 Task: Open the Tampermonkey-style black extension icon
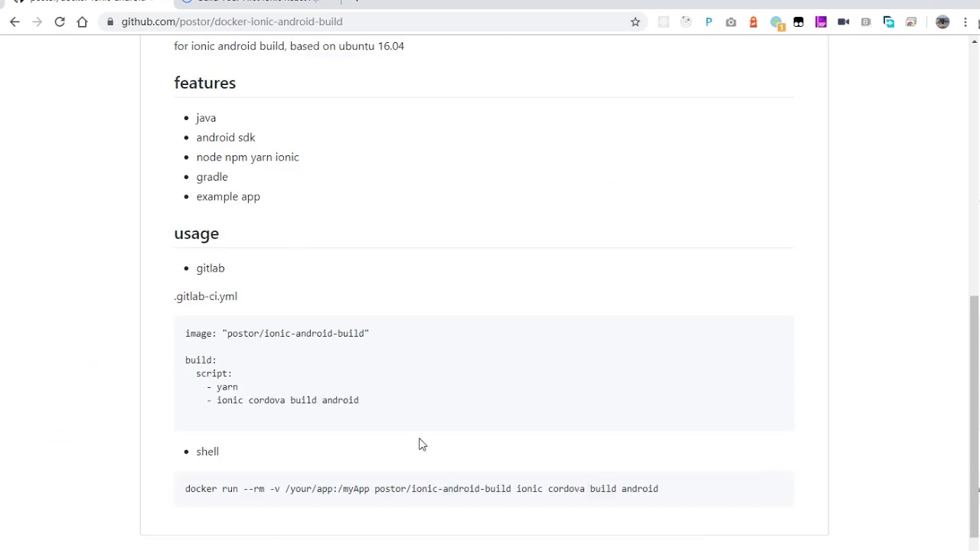(799, 22)
